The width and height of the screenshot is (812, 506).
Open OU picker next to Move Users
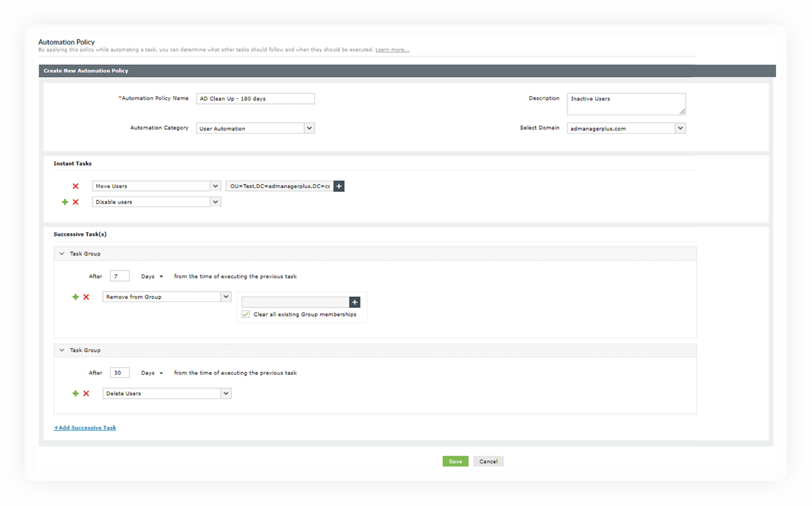click(339, 186)
